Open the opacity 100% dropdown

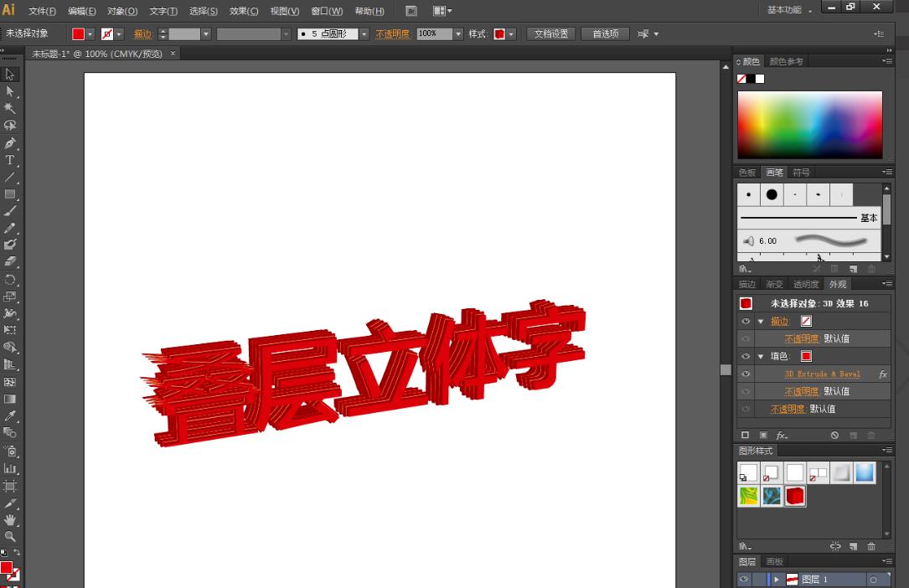(x=458, y=34)
